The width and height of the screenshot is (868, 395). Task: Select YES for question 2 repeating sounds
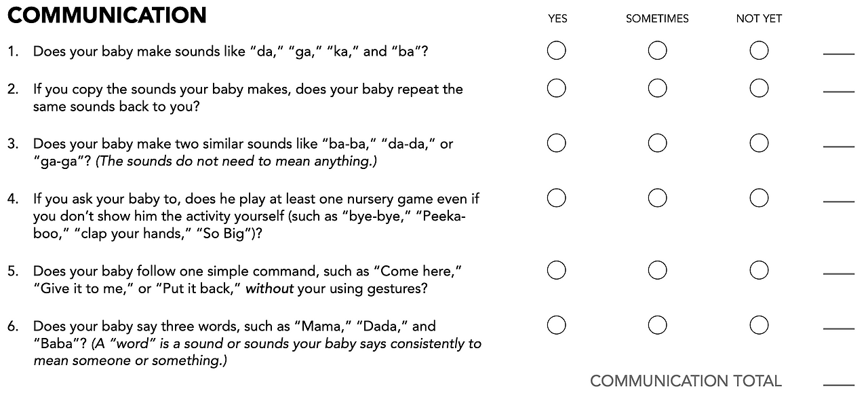[x=556, y=88]
